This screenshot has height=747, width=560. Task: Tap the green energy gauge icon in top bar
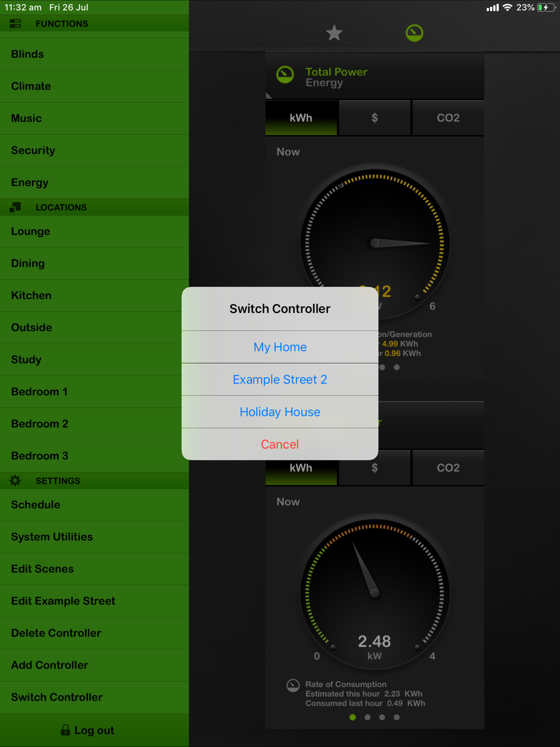tap(414, 33)
